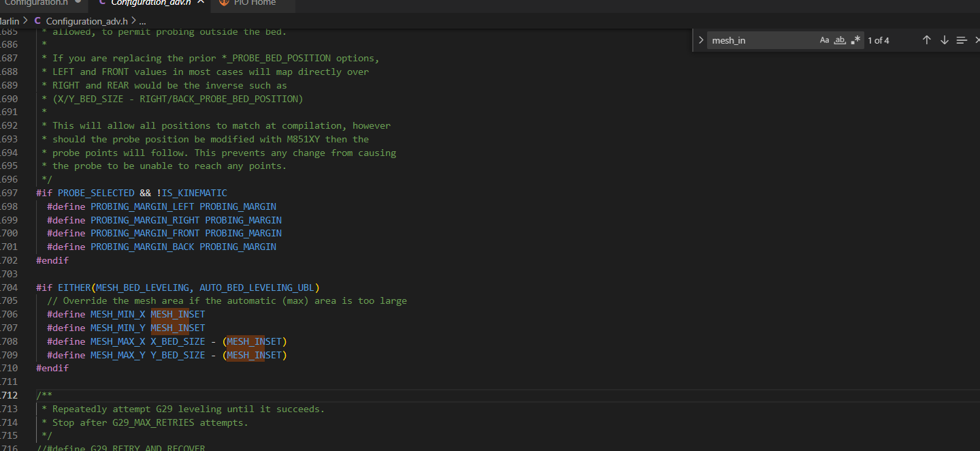Close the Configuration_adv.h tab
Viewport: 980px width, 451px height.
click(201, 3)
